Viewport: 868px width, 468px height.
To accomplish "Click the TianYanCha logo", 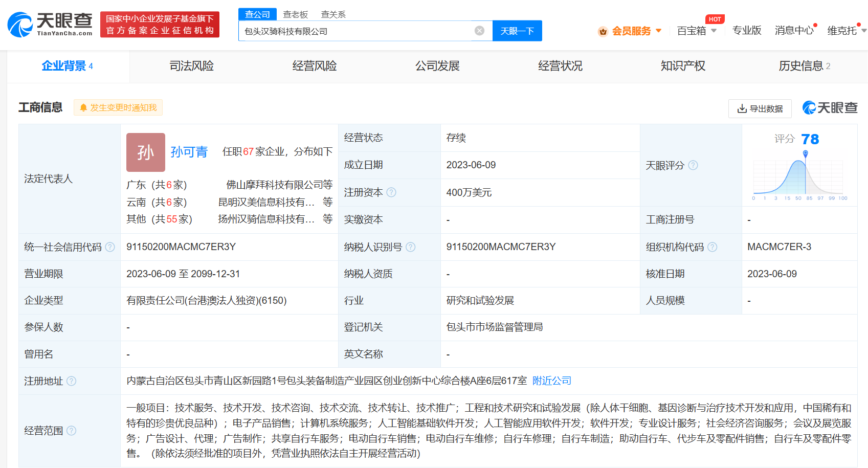I will 50,24.
